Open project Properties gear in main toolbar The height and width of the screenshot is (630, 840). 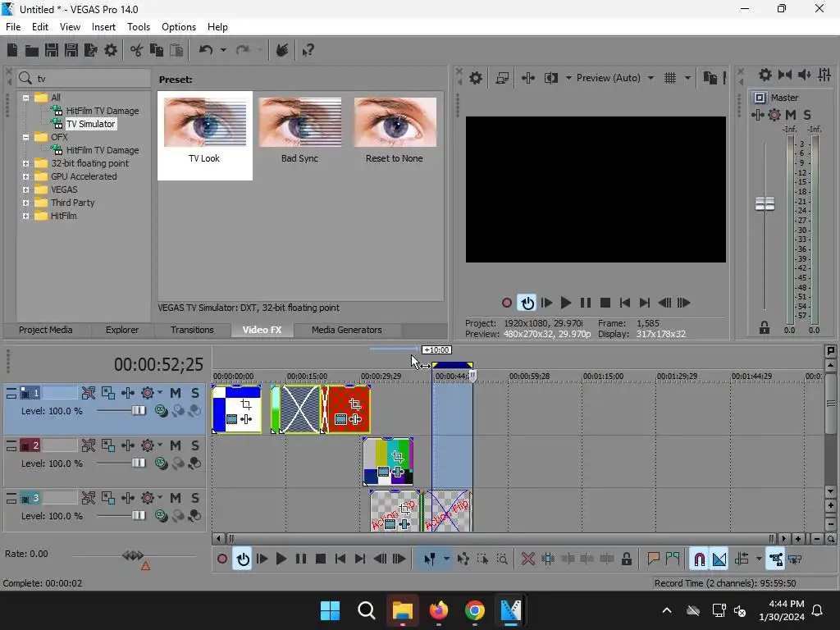coord(111,50)
